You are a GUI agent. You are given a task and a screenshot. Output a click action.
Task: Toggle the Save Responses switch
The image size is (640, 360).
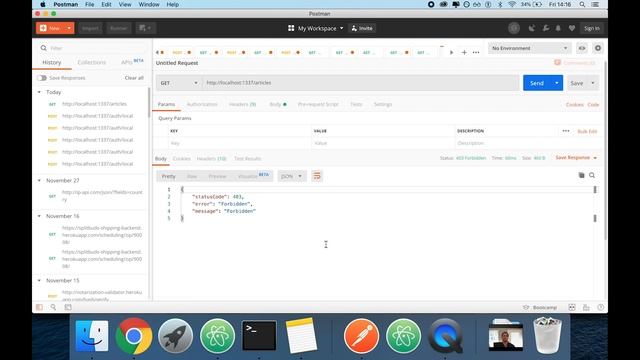pyautogui.click(x=42, y=78)
